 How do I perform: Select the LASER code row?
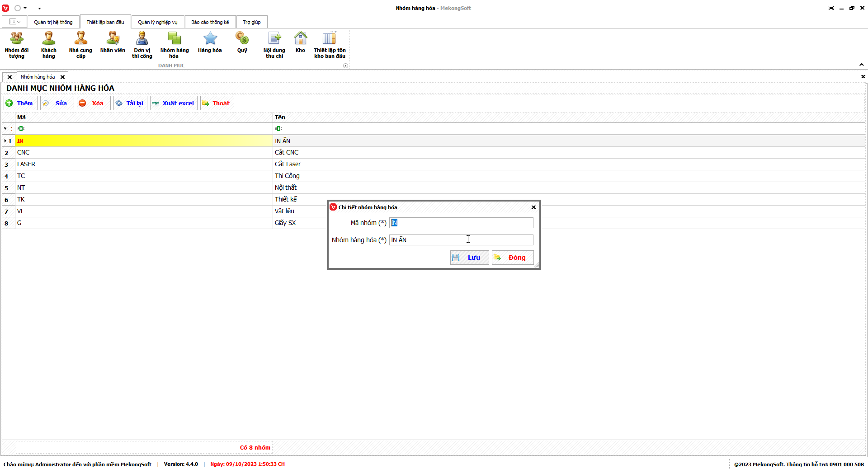(x=144, y=164)
